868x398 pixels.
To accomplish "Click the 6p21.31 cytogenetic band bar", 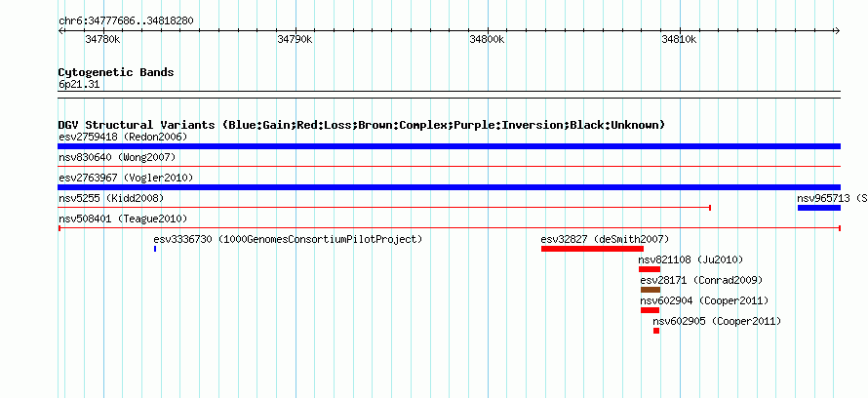I will [449, 95].
